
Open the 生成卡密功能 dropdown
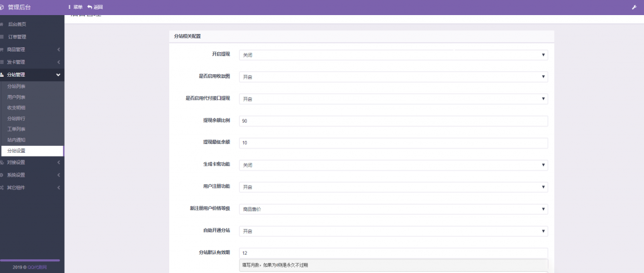(x=394, y=165)
